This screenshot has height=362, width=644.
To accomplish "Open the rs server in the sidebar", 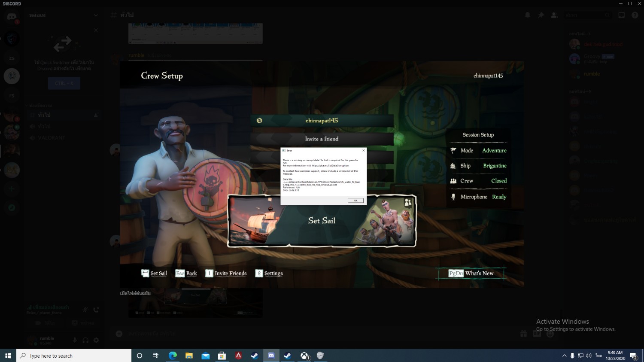I will pyautogui.click(x=12, y=95).
